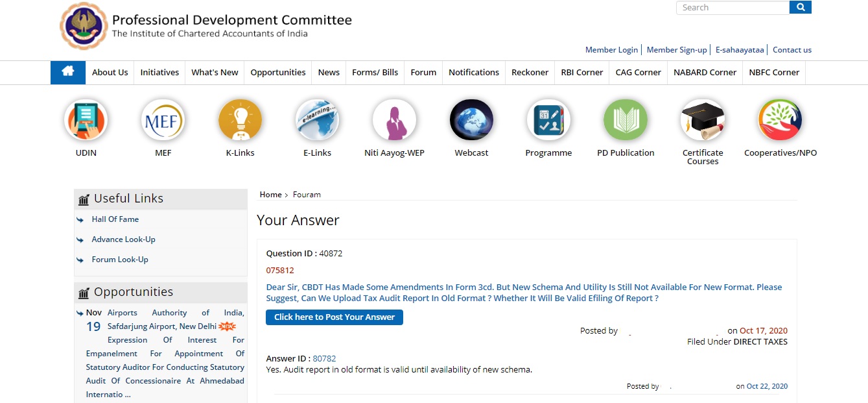Open Certificate Courses graduation cap icon
Screen dimensions: 868x403
[703, 121]
